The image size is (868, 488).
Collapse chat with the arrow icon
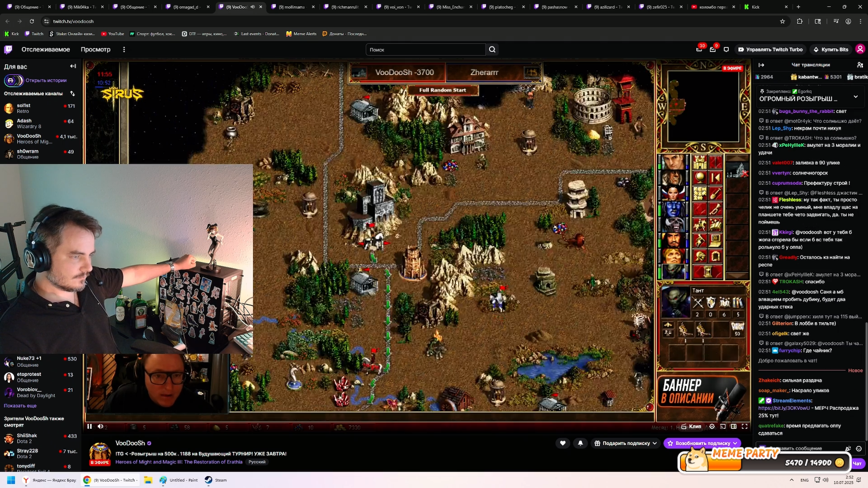pos(761,65)
